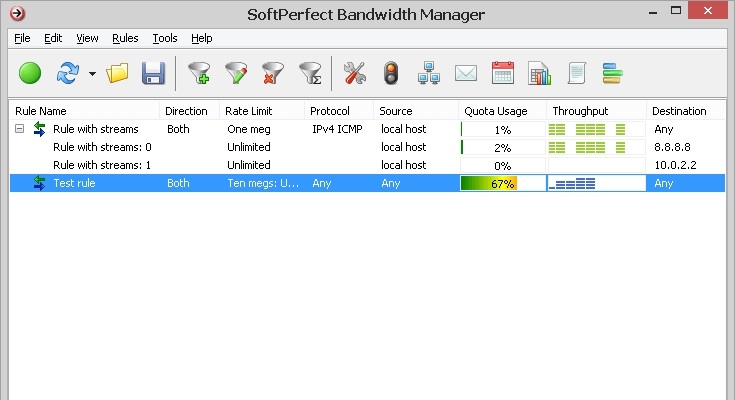Minimize the Bandwidth Manager window
Viewport: 735px width, 400px height.
coord(652,11)
